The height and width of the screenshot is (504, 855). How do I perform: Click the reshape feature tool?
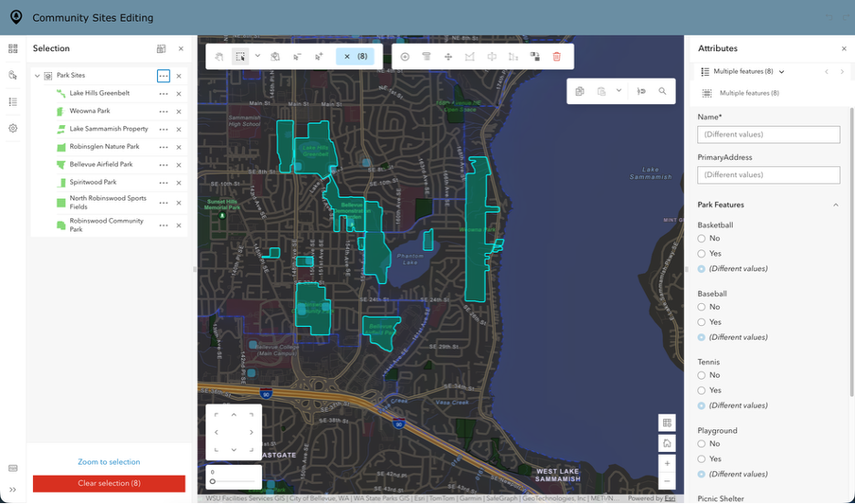coord(470,57)
